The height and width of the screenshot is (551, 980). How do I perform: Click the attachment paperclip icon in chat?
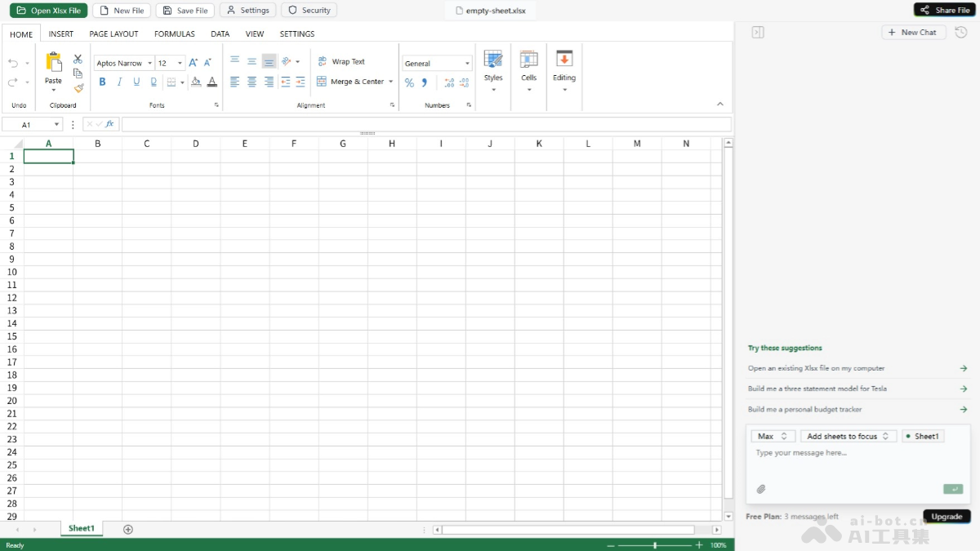pyautogui.click(x=761, y=489)
